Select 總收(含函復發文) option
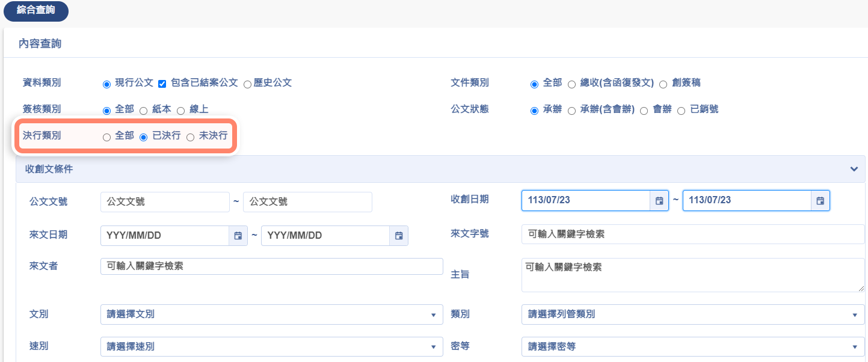This screenshot has width=868, height=362. point(571,84)
